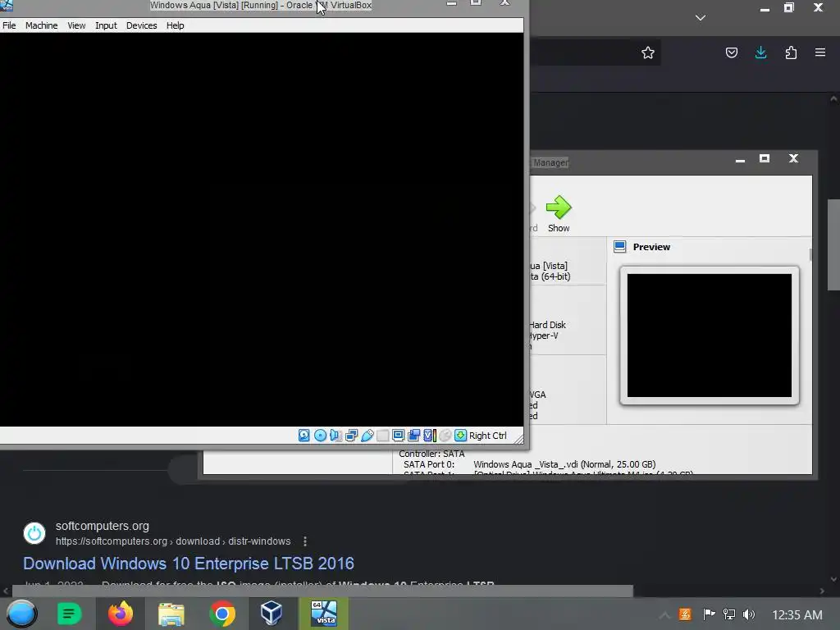This screenshot has height=630, width=840.
Task: Open the Machine menu
Action: click(x=41, y=25)
